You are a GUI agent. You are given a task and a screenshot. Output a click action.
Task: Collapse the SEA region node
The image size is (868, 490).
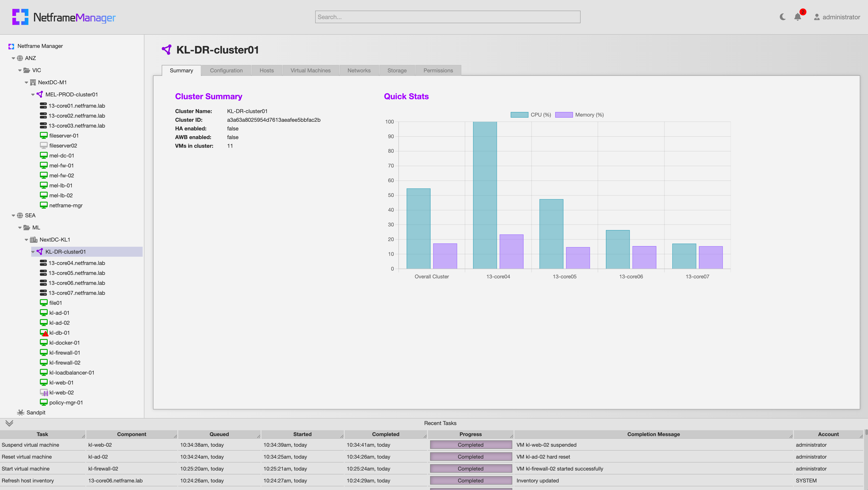coord(13,216)
